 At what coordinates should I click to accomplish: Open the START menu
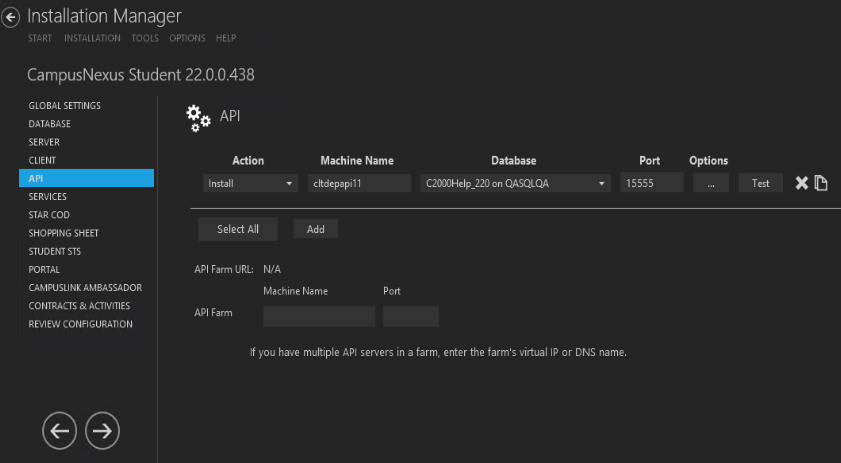click(x=40, y=38)
